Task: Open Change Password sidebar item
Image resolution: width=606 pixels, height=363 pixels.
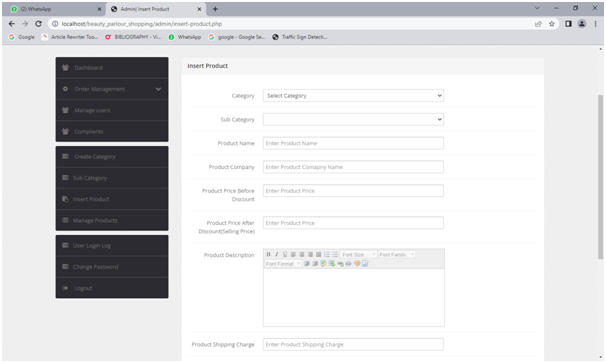Action: [112, 267]
